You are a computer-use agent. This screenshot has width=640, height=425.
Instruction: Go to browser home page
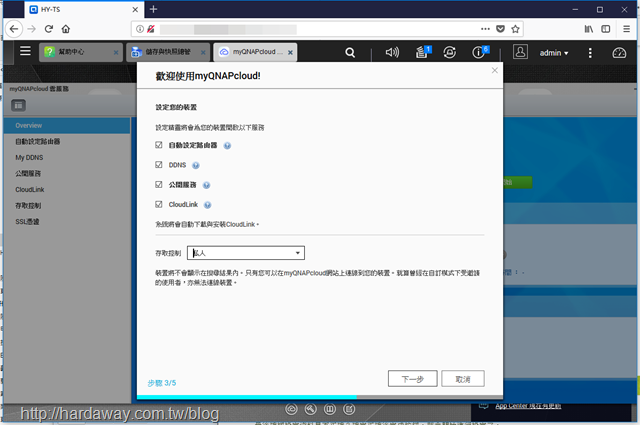pos(66,29)
